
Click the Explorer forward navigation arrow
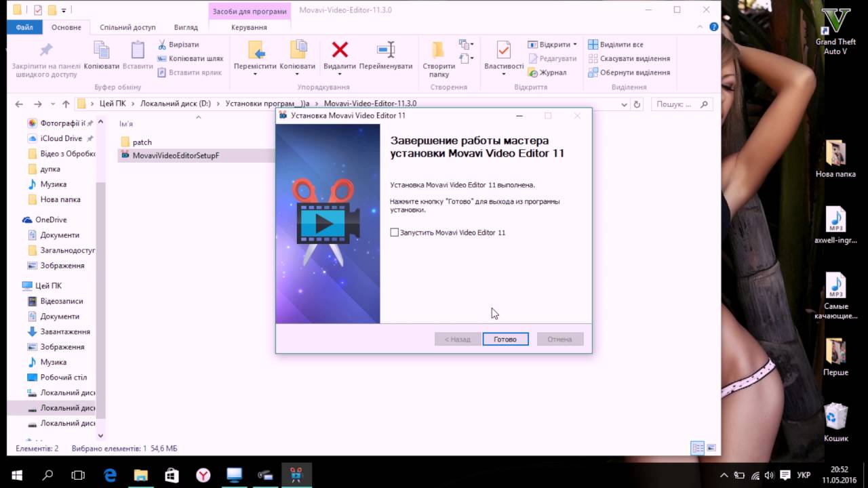pyautogui.click(x=38, y=104)
